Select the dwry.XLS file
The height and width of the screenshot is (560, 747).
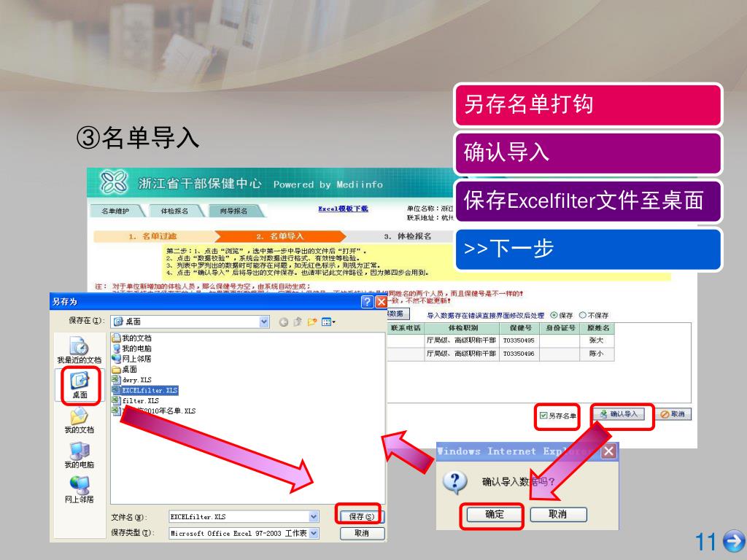click(131, 379)
